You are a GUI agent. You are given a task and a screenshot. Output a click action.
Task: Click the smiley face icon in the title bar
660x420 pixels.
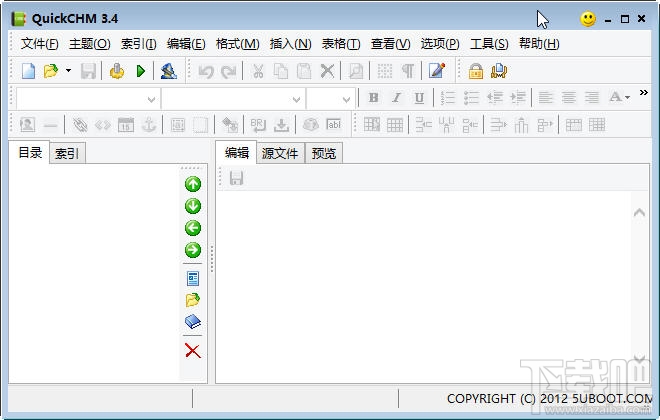click(x=588, y=19)
